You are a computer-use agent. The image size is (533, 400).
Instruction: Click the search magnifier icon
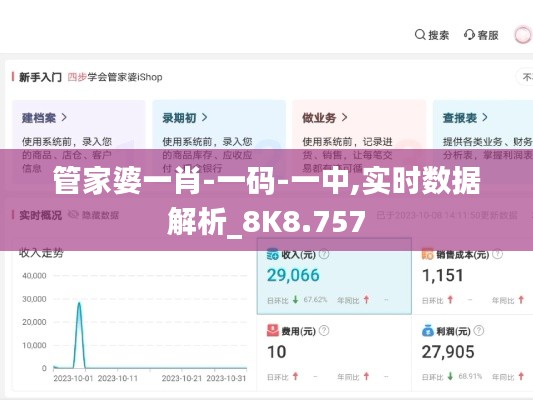coord(420,35)
